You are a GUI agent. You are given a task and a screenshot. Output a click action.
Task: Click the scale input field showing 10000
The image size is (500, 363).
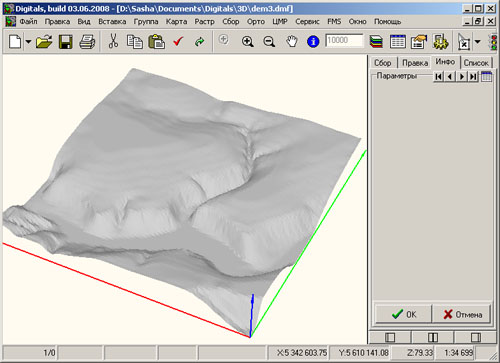pos(344,40)
